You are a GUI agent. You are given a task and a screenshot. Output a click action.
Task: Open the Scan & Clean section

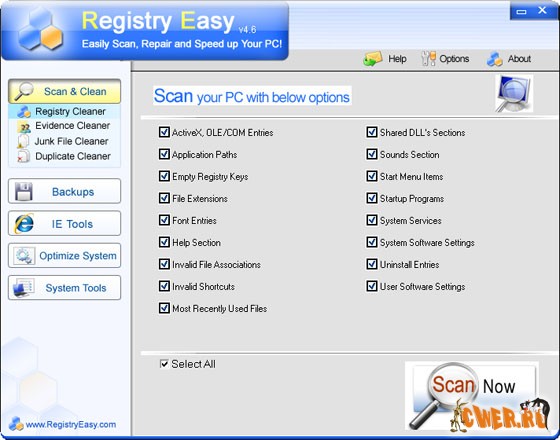(x=65, y=91)
